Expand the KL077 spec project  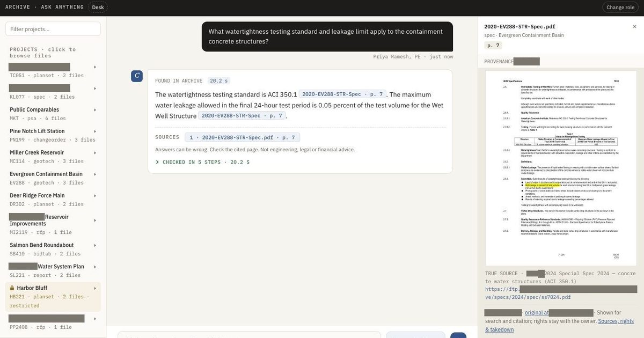[x=95, y=89]
